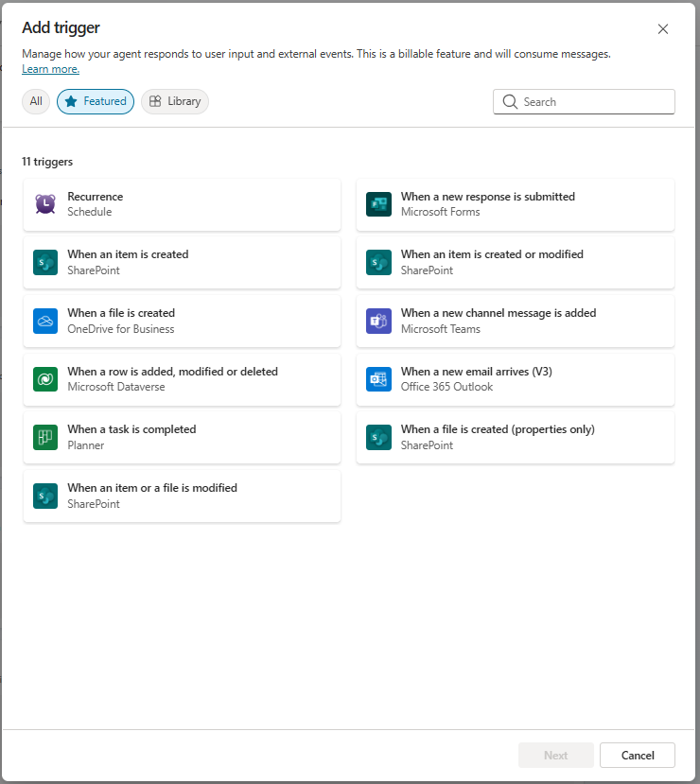Click the Microsoft Dataverse icon

[x=45, y=379]
